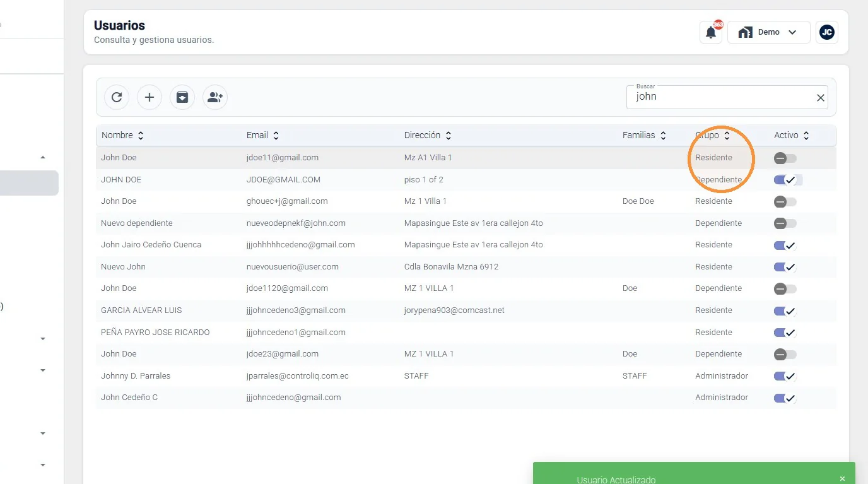
Task: Click email jparrales@controliq.com.ec
Action: [298, 376]
